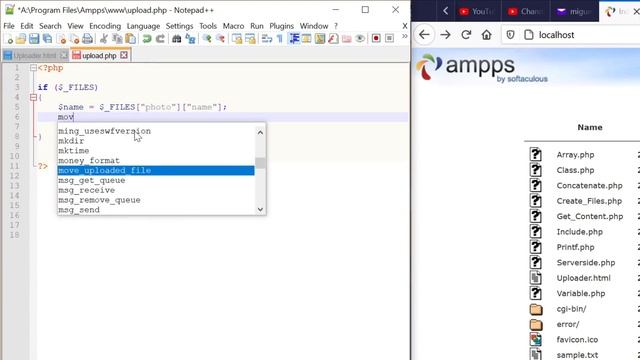Screen dimensions: 640x360
Task: Go back in the browser
Action: [424, 35]
